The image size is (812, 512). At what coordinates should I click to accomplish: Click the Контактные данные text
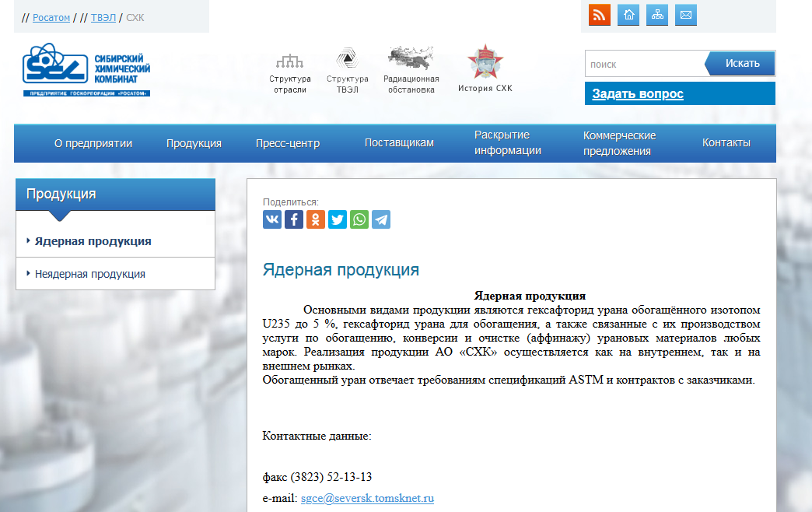317,436
